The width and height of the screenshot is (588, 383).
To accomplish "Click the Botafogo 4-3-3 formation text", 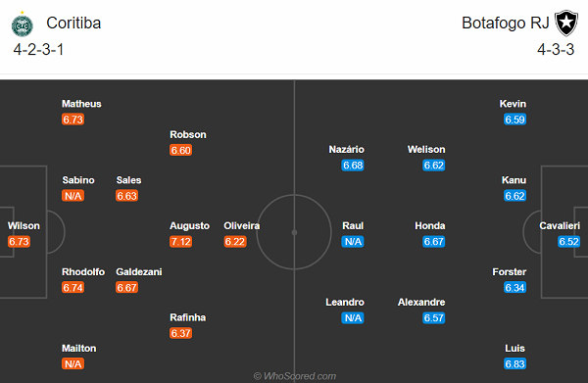I will click(556, 50).
